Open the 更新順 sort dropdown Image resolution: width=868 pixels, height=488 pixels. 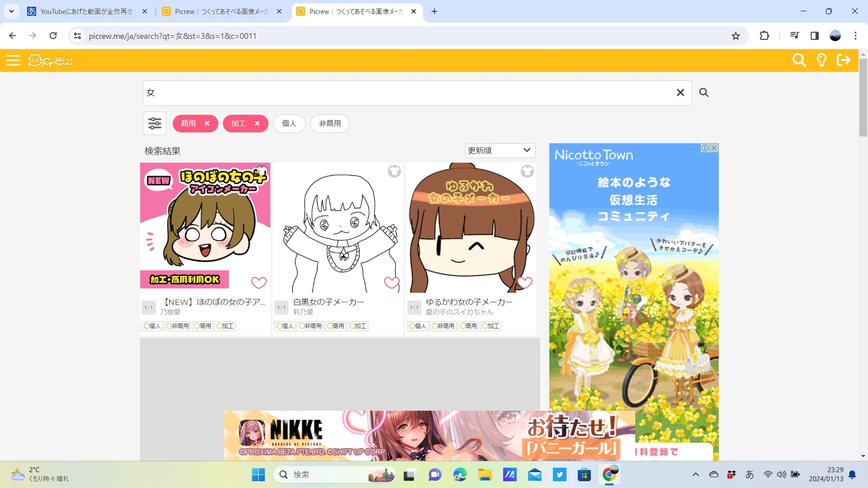[500, 150]
